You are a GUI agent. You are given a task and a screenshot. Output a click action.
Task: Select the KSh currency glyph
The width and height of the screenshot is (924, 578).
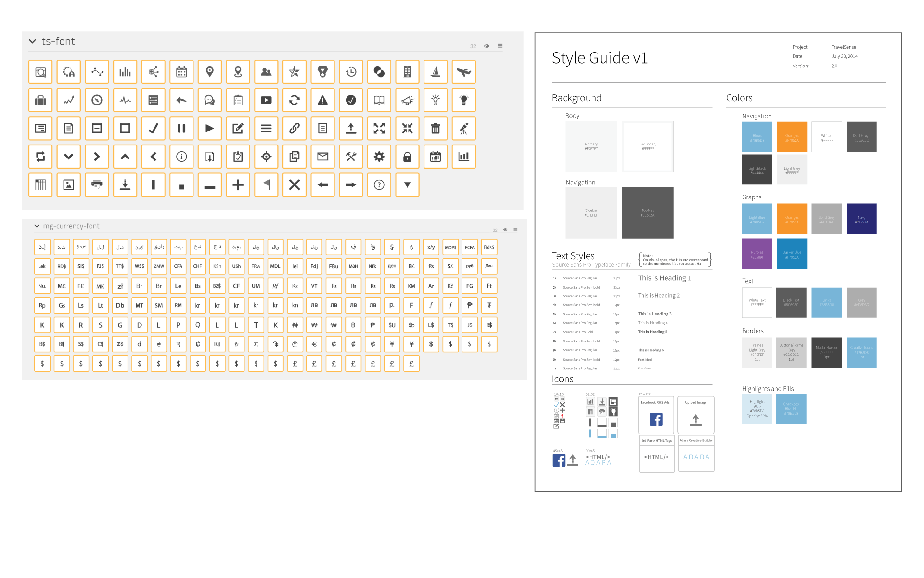pyautogui.click(x=217, y=266)
